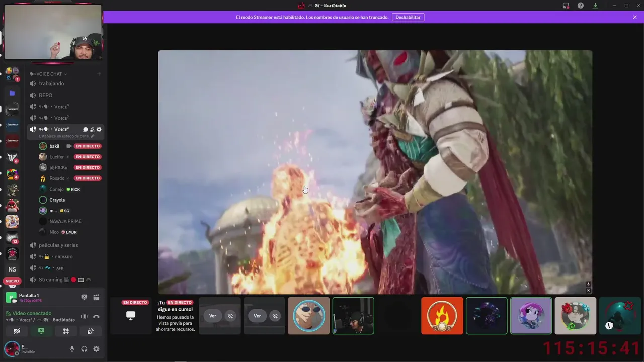Viewport: 644px width, 362px height.
Task: Dismiss the Streamer mode banner
Action: click(x=635, y=17)
